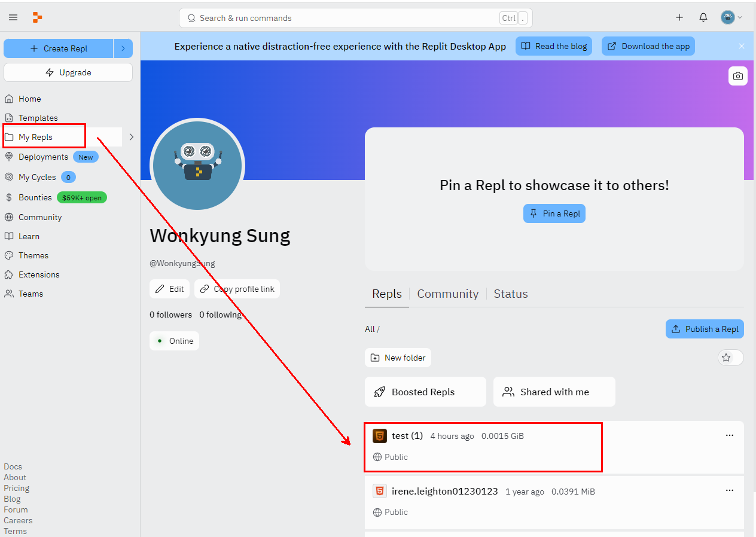The width and height of the screenshot is (756, 537).
Task: Click the Community globe icon
Action: pos(9,217)
